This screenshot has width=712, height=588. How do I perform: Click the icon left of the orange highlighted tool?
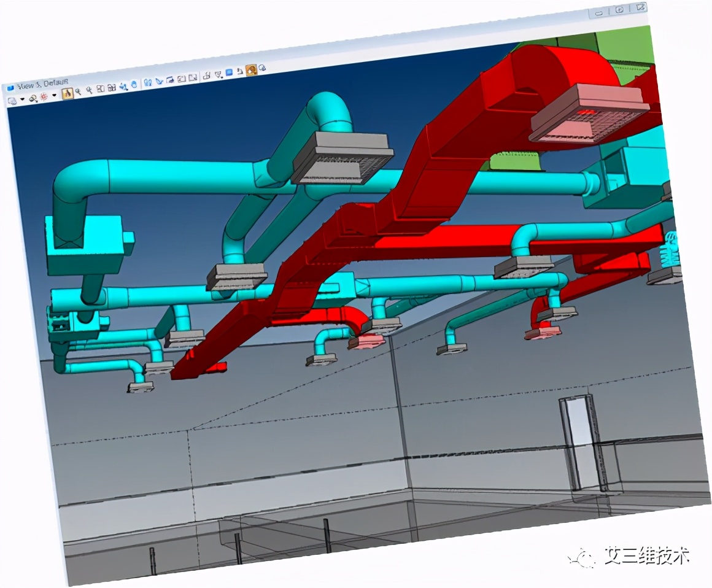click(x=240, y=71)
